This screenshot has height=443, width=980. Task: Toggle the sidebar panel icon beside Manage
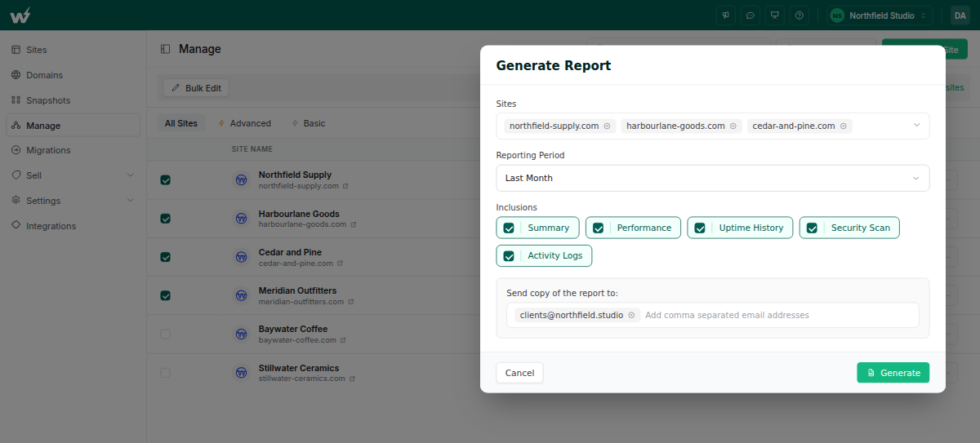point(166,49)
